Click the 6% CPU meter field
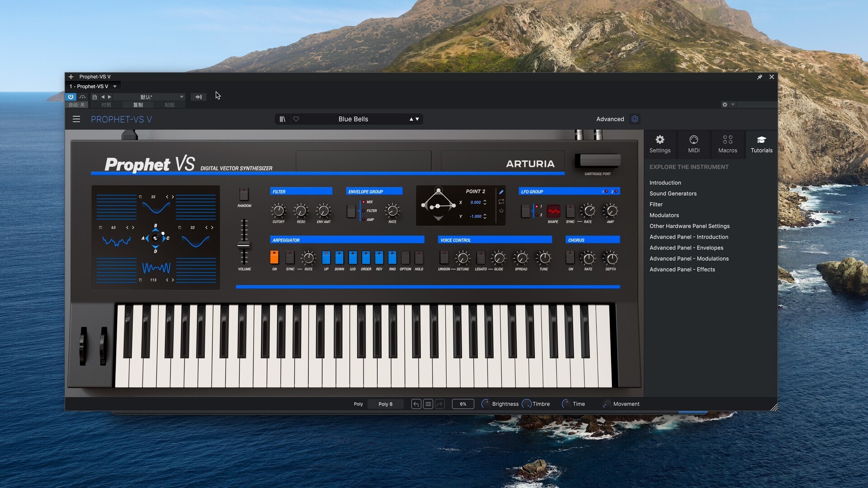The image size is (868, 488). 463,404
